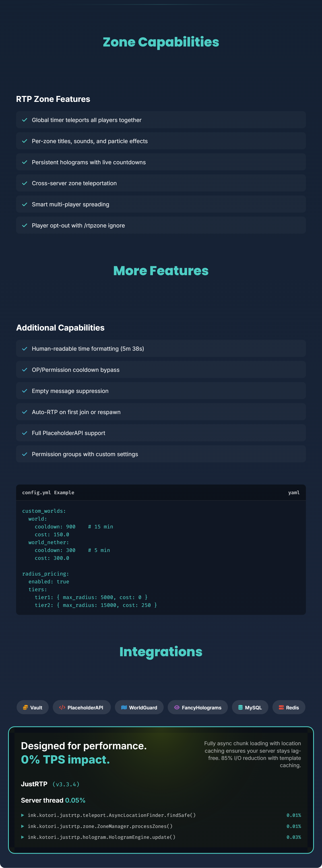Click checkmark next to Smart multi-player spreading
Viewport: 322px width, 868px height.
click(25, 204)
